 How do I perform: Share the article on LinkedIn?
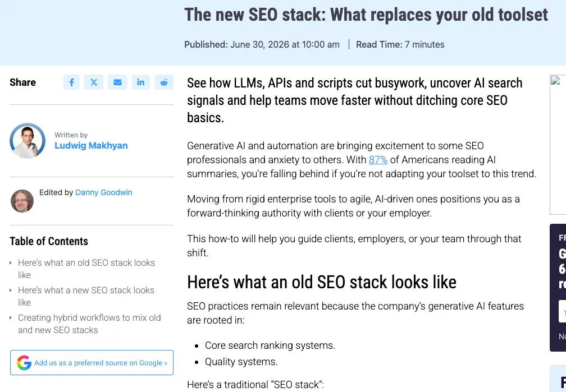pyautogui.click(x=141, y=82)
